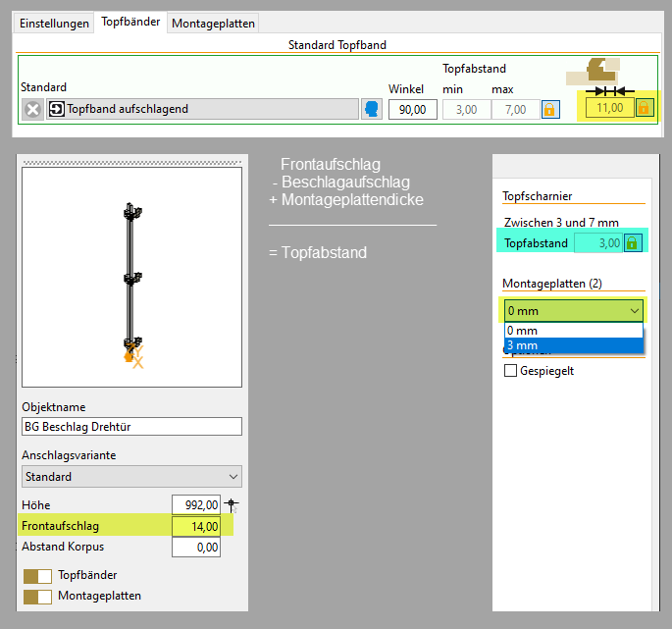The width and height of the screenshot is (672, 629).
Task: Click the X remove icon beside Topfband aufschlagend
Action: pyautogui.click(x=32, y=109)
